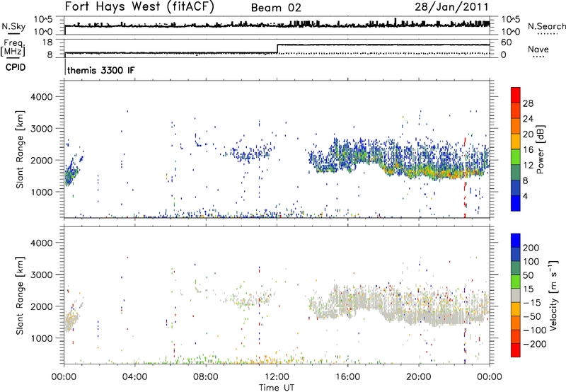Click the 'Freq. [MHz]' axis label
This screenshot has width=566, height=392.
click(x=13, y=47)
